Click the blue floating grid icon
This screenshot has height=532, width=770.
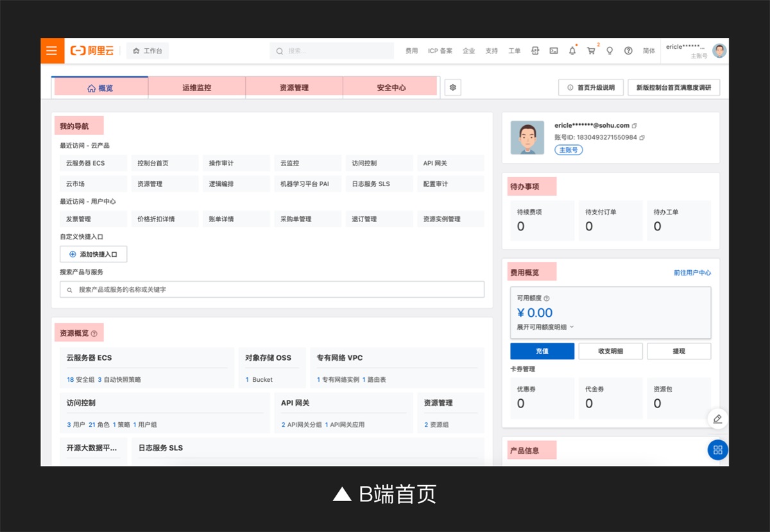pos(717,450)
